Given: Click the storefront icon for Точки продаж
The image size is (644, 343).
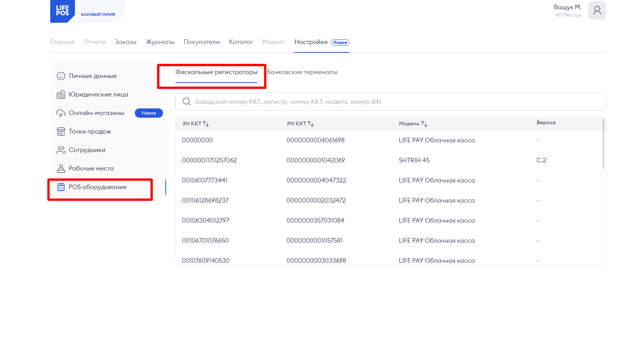Looking at the screenshot, I should 61,132.
